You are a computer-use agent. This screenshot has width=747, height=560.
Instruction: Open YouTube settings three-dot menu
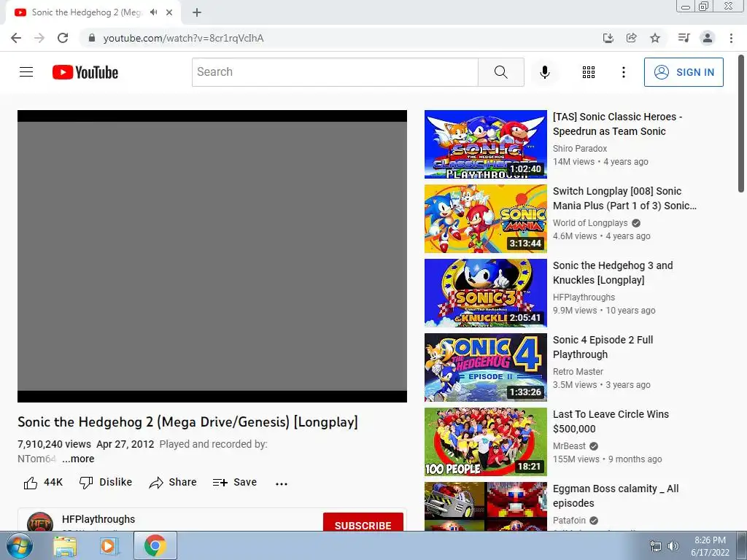pos(623,72)
